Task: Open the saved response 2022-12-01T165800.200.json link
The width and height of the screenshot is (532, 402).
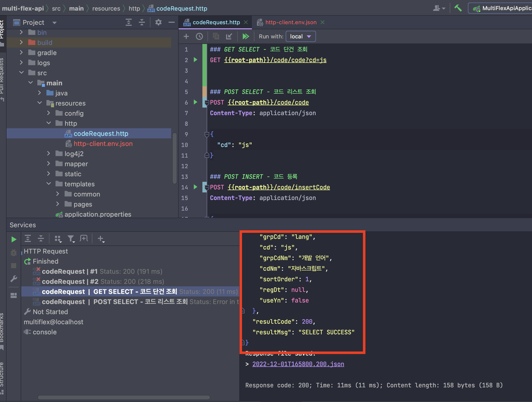Action: click(x=298, y=364)
